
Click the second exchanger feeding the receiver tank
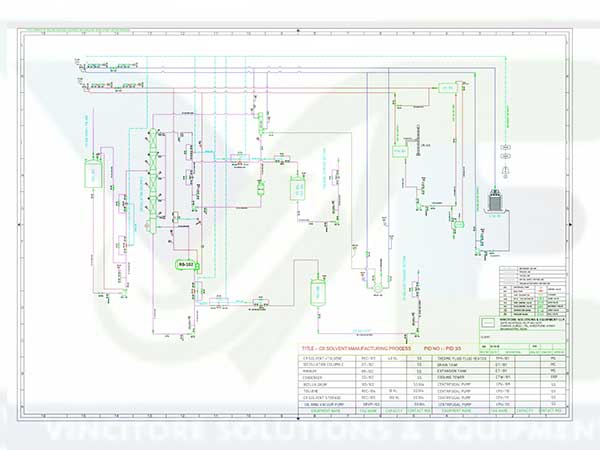tap(282, 157)
